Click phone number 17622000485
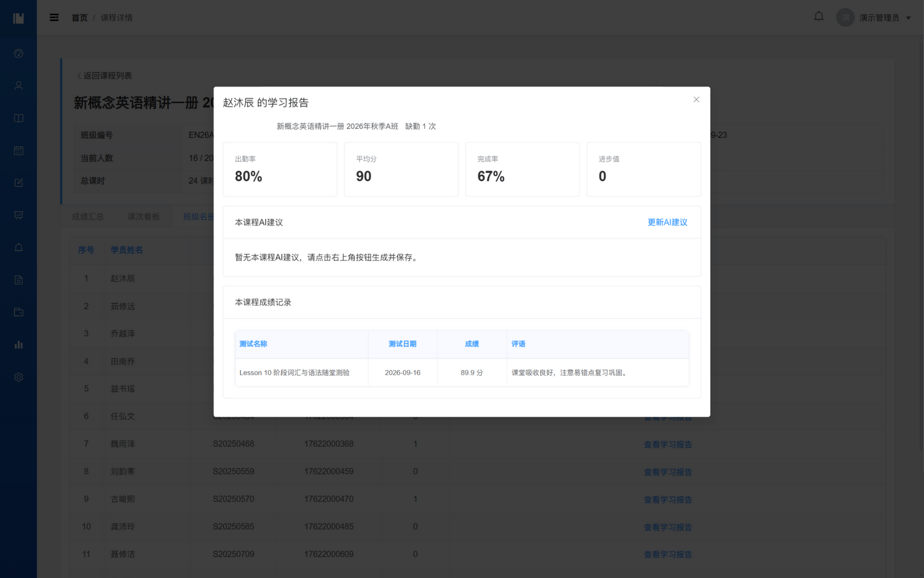The height and width of the screenshot is (578, 924). coord(329,527)
